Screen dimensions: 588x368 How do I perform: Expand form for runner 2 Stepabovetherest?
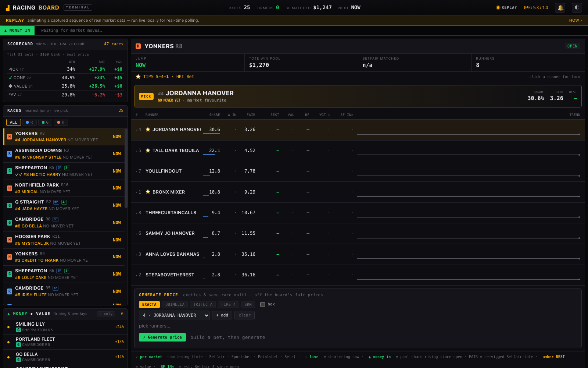coord(358,275)
